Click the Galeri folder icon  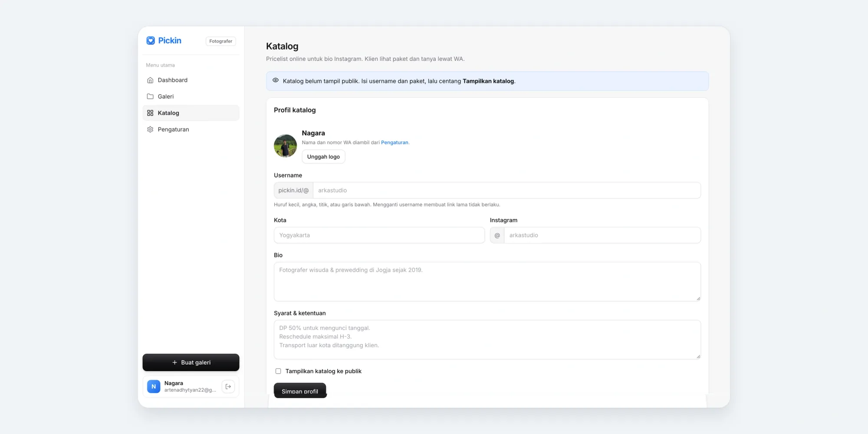tap(150, 96)
